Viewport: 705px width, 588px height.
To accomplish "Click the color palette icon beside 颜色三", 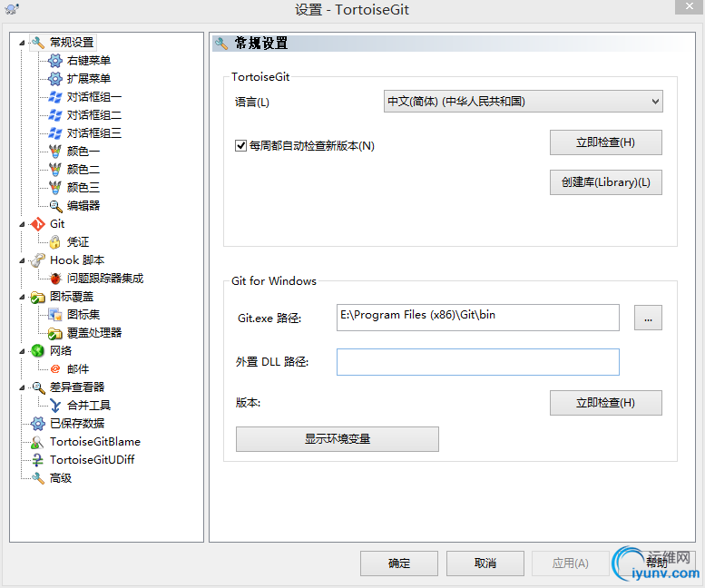I will tap(54, 188).
